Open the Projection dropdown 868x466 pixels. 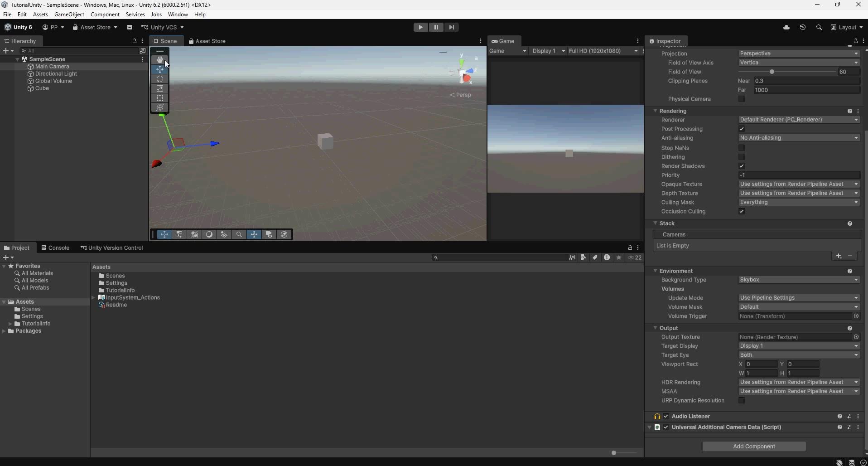(799, 53)
